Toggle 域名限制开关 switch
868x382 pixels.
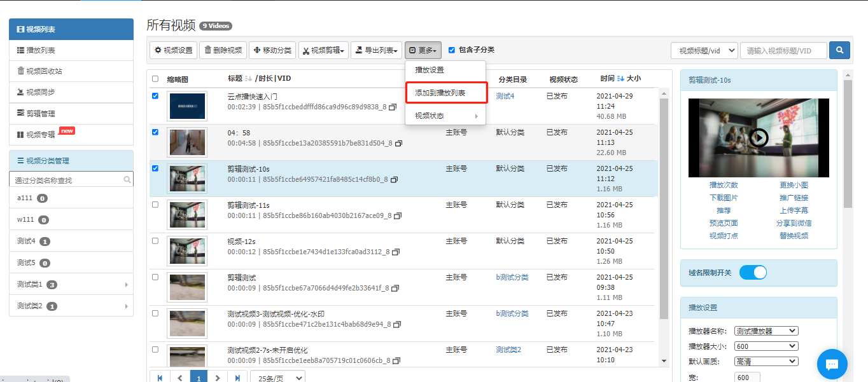coord(753,272)
